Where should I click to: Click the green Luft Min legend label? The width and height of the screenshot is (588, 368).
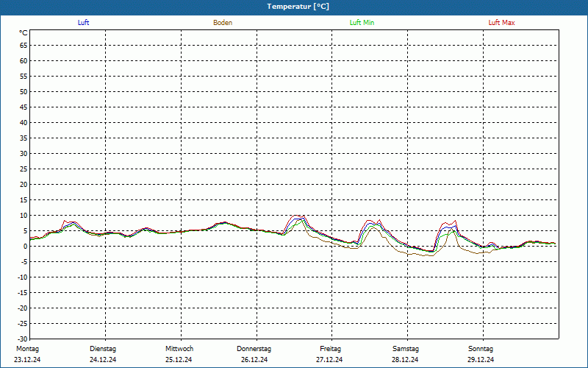pyautogui.click(x=362, y=23)
